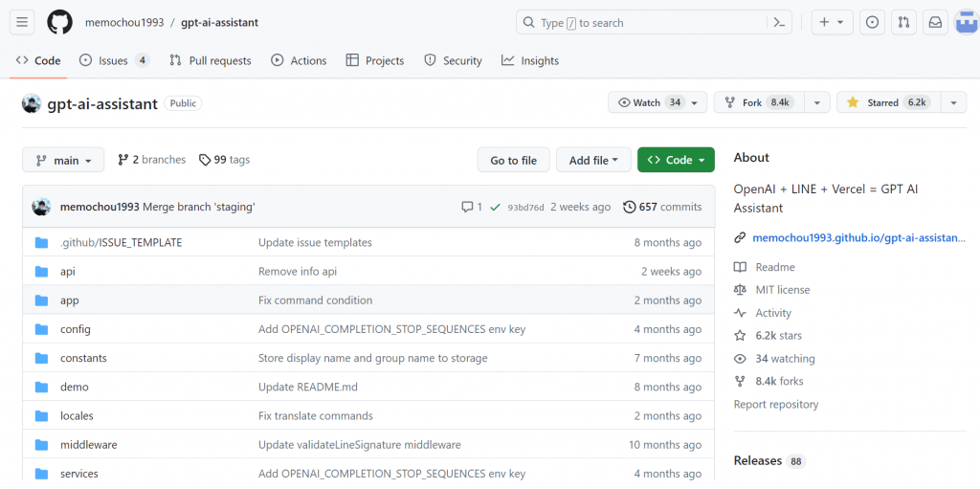Click the folder icon for middleware

pyautogui.click(x=42, y=445)
